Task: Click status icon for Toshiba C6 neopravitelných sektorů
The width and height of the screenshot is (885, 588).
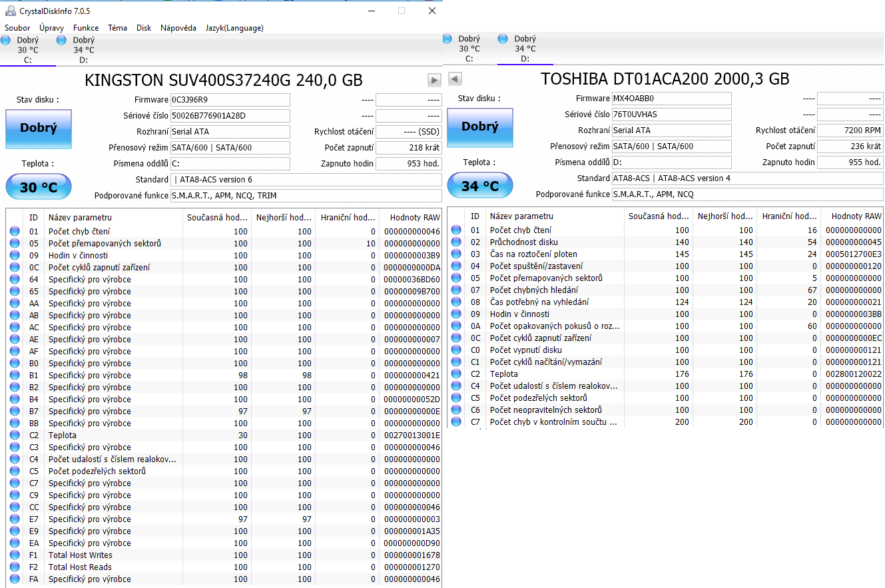Action: pos(456,410)
